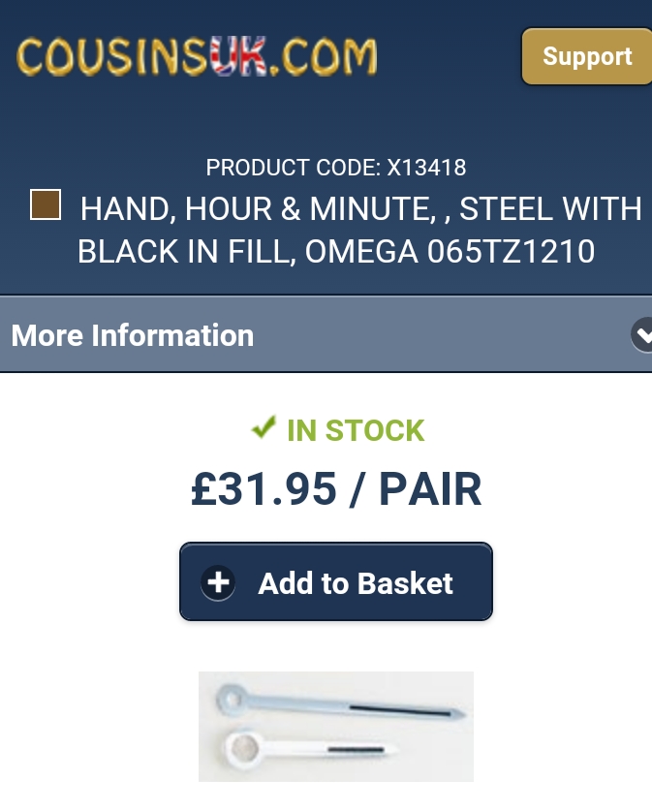Click the PRODUCT CODE label
Viewport: 652px width, 812px height.
click(x=294, y=168)
